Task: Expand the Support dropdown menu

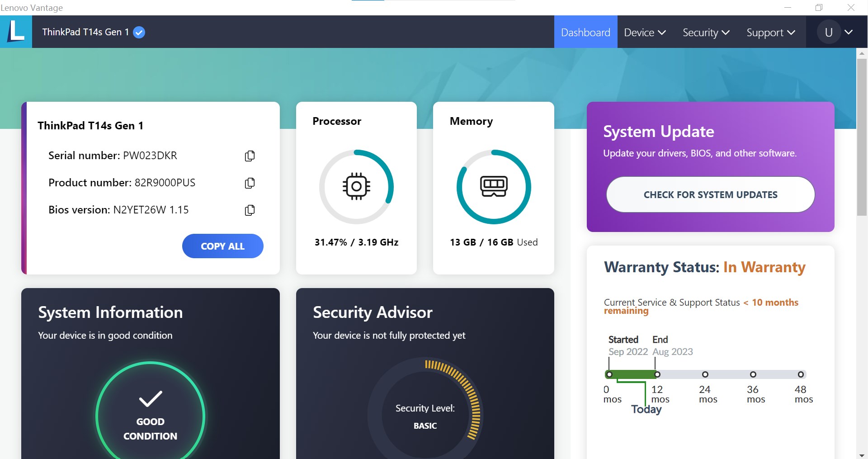Action: 771,32
